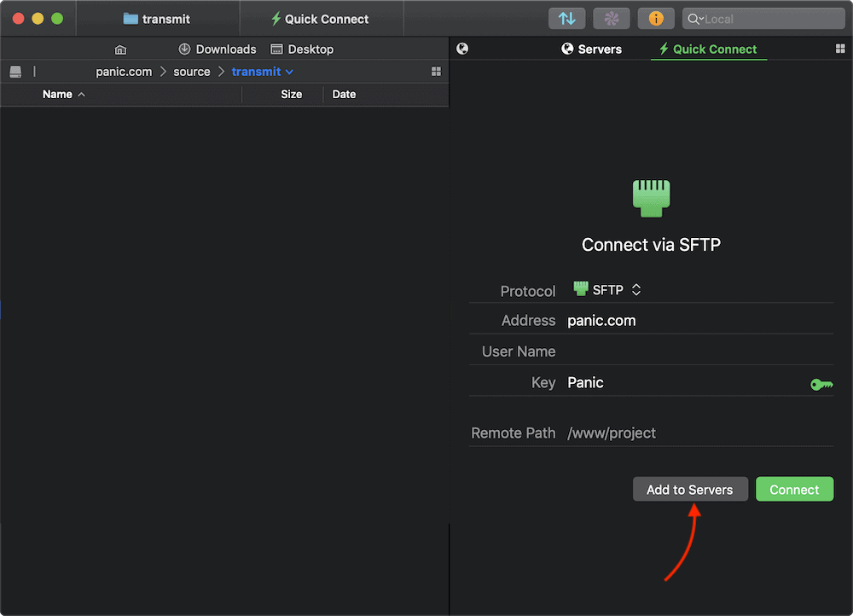Open the Downloads favorite location

(x=218, y=49)
